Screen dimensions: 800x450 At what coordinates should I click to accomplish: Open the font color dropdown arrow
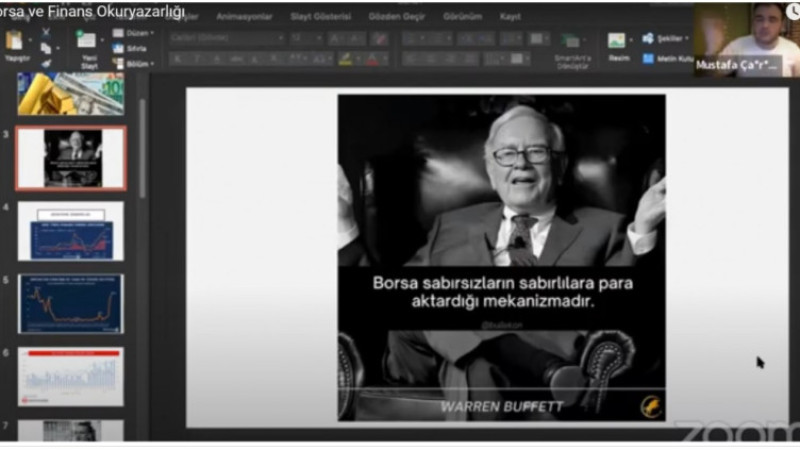(x=385, y=59)
